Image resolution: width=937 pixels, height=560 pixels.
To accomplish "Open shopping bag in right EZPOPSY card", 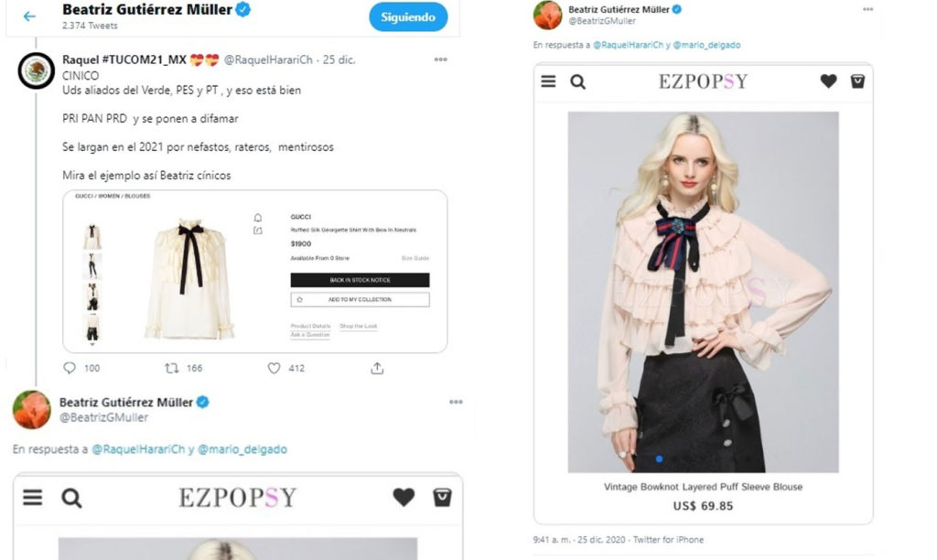I will (857, 81).
